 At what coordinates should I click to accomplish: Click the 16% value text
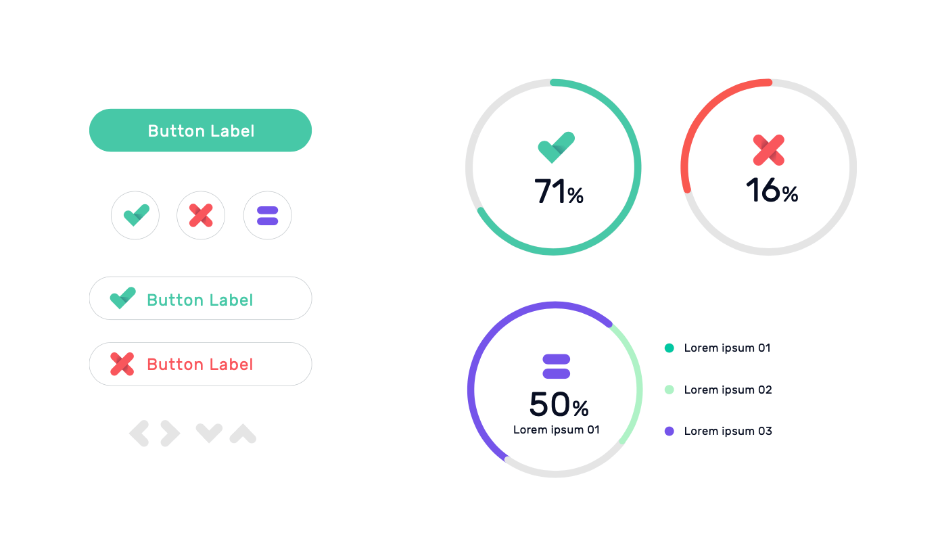772,191
